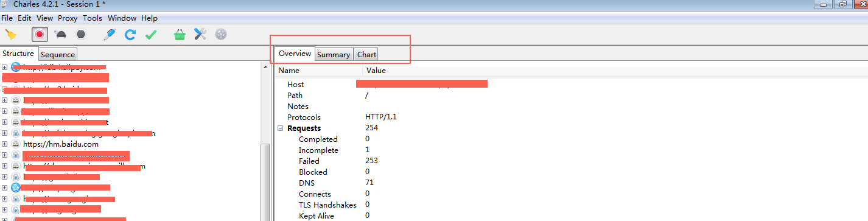Select the Incomplete row
This screenshot has width=868, height=221.
click(x=571, y=150)
